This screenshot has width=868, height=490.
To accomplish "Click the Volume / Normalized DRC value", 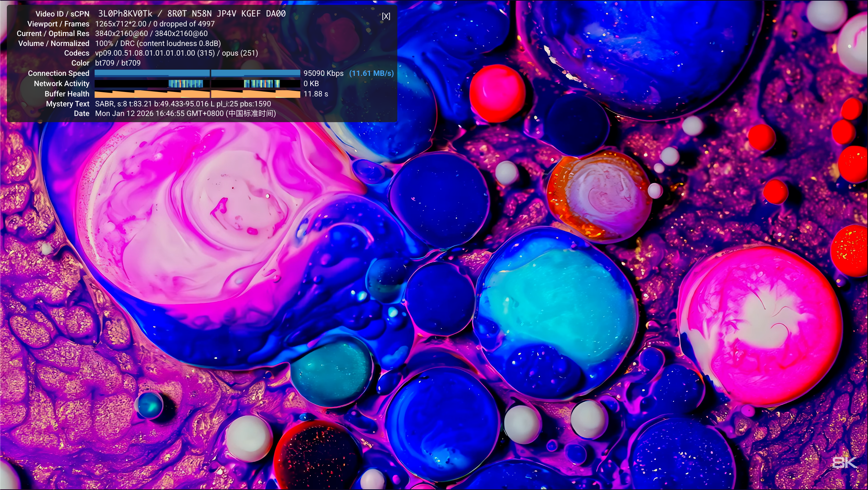I will pyautogui.click(x=158, y=44).
